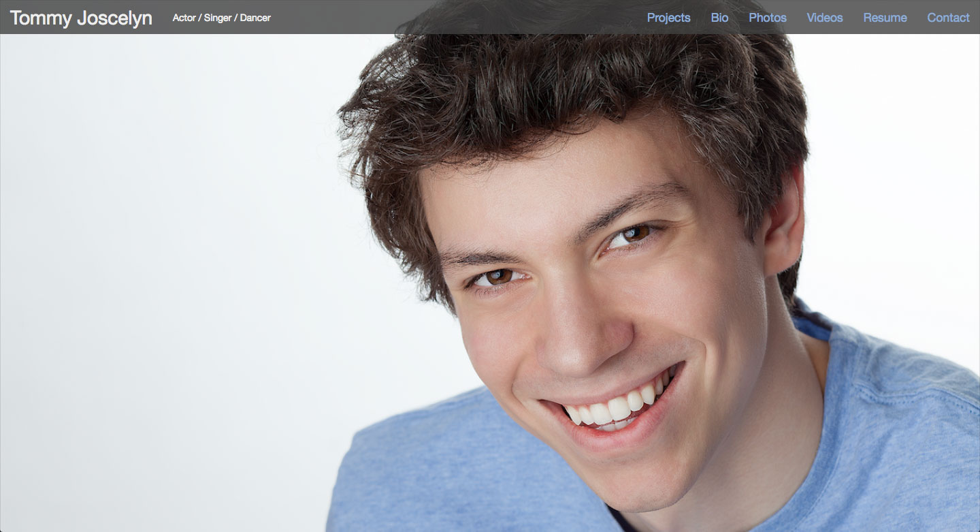Select the word Actor in the tagline
Screen dimensions: 980x532
(x=184, y=18)
